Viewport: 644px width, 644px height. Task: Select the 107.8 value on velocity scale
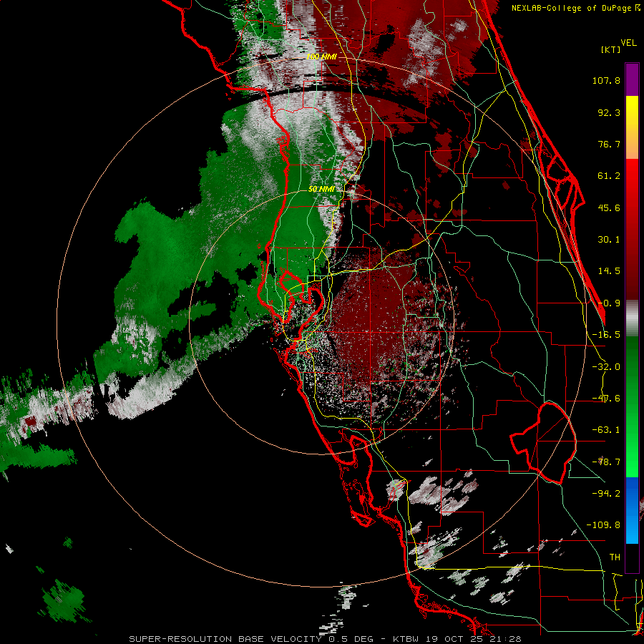(606, 80)
